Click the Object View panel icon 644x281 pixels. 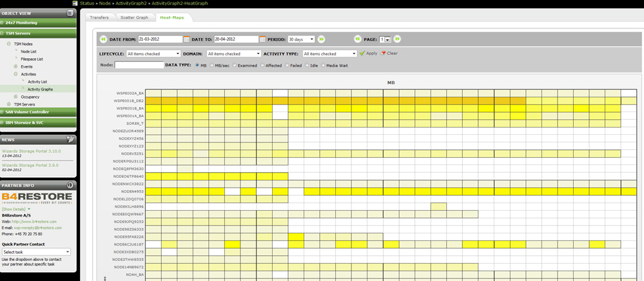point(71,13)
